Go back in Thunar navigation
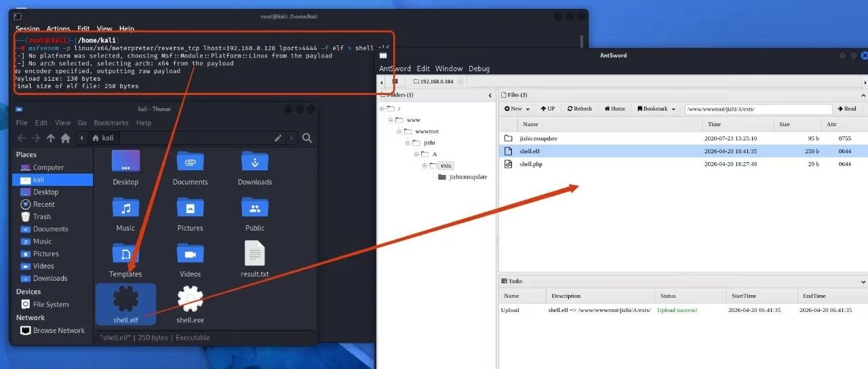 coord(21,138)
